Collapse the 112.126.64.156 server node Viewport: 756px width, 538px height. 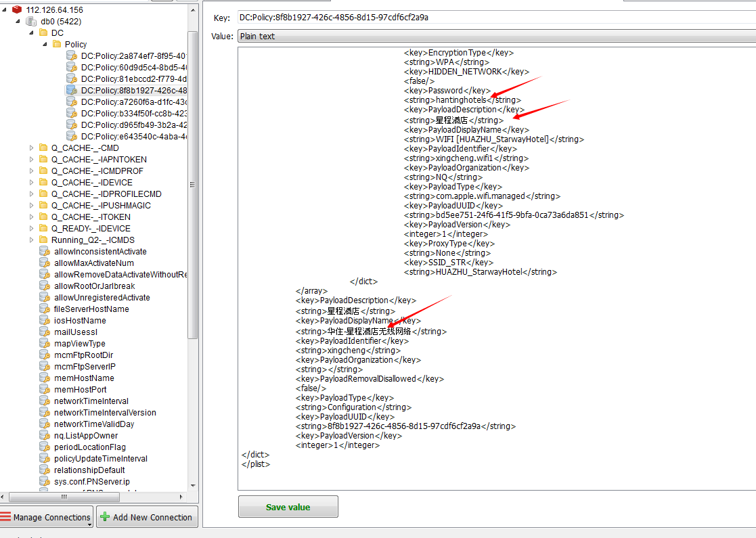click(4, 9)
